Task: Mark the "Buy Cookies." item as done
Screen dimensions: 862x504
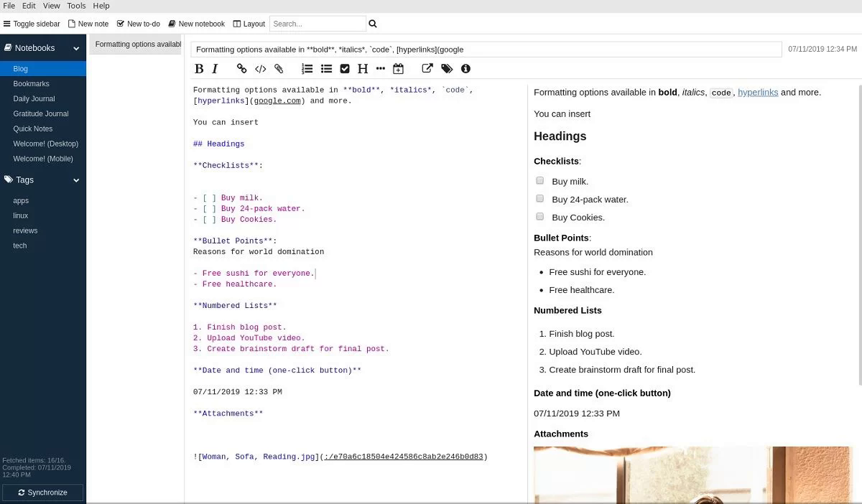Action: click(539, 216)
